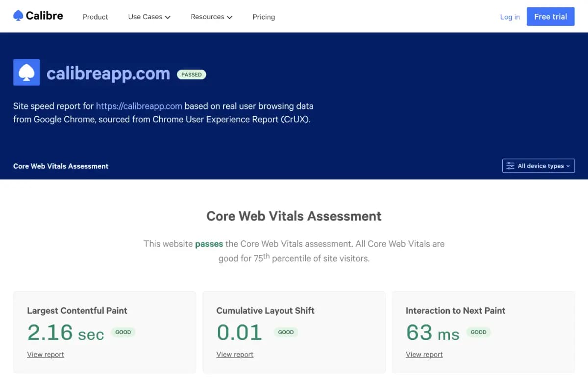Screen dimensions: 588x387
Task: Click the Calibre wordmark in the header
Action: (x=44, y=15)
